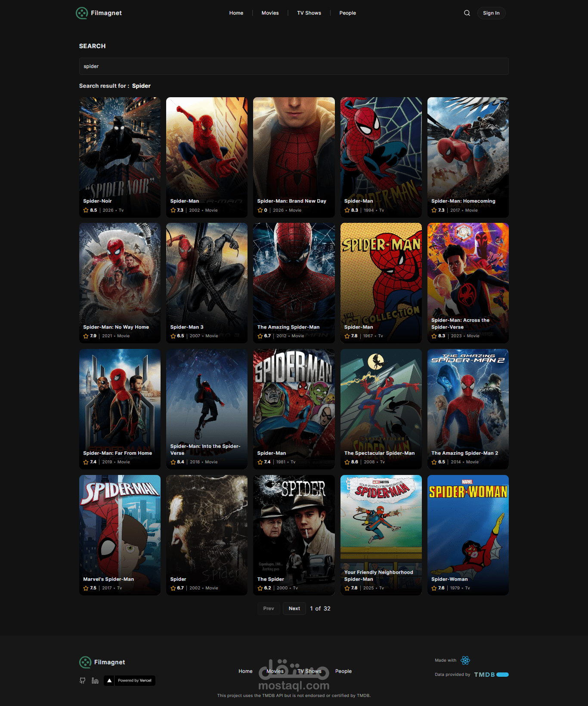Viewport: 588px width, 706px height.
Task: Click the star icon on The Amazing Spider-Man 2
Action: [434, 462]
